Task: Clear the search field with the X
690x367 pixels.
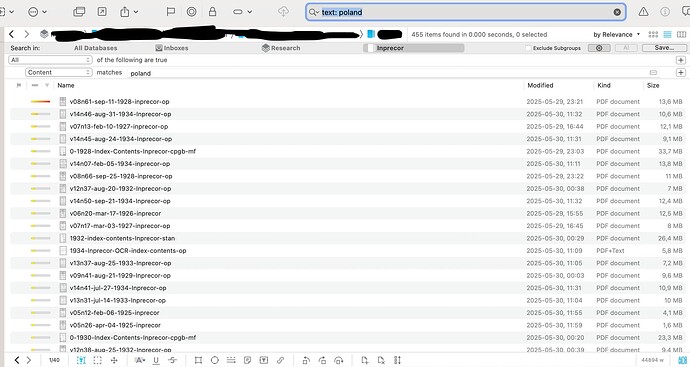Action: pyautogui.click(x=617, y=12)
